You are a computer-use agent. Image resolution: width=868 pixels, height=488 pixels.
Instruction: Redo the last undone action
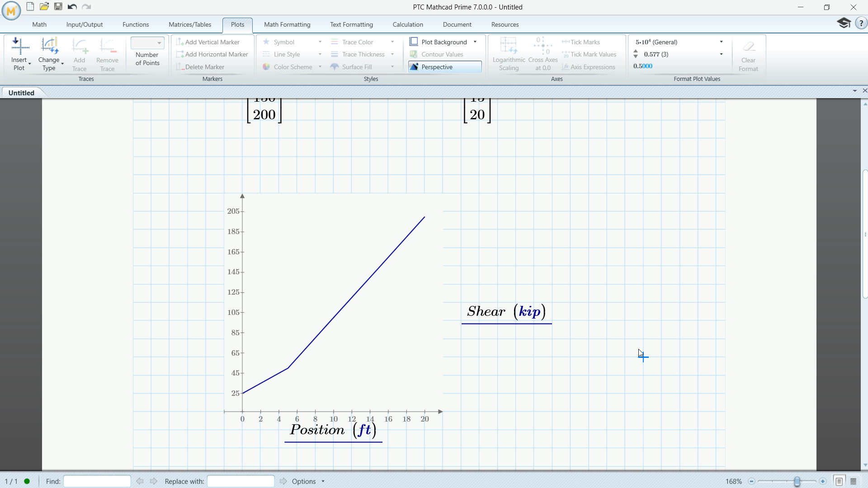pyautogui.click(x=86, y=7)
